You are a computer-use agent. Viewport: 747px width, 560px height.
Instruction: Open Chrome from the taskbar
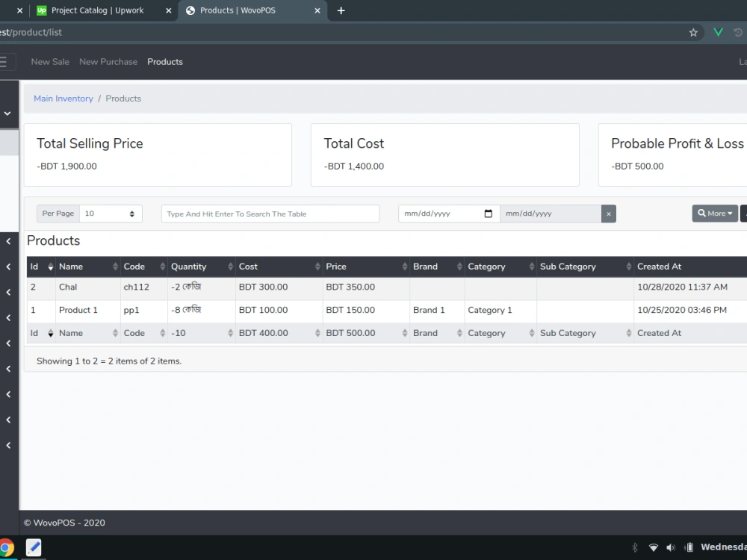click(x=7, y=547)
